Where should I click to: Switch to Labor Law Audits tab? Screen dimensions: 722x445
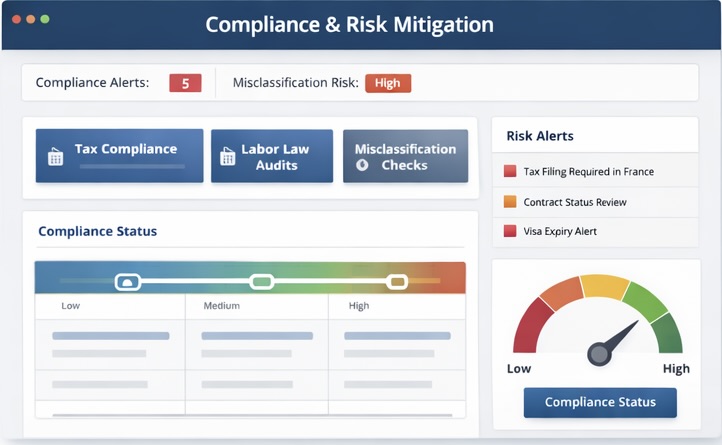tap(271, 156)
